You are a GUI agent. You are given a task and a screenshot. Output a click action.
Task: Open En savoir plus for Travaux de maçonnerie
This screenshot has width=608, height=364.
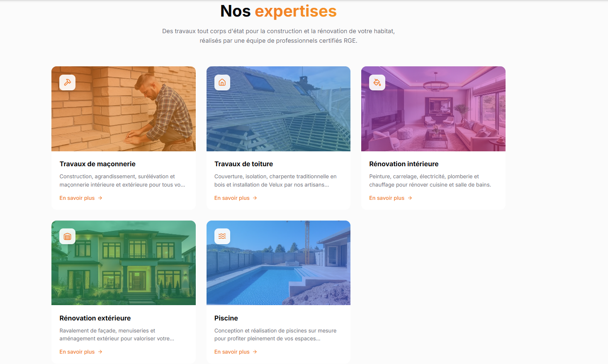pos(77,198)
